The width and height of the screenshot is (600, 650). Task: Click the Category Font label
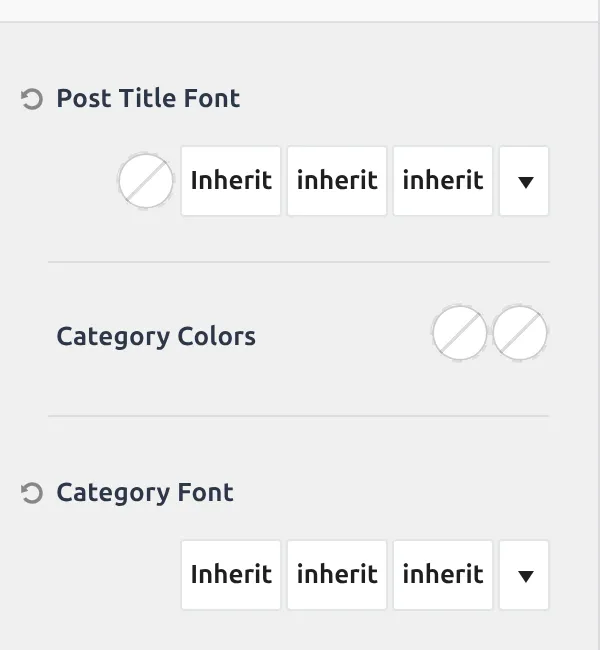pos(145,493)
